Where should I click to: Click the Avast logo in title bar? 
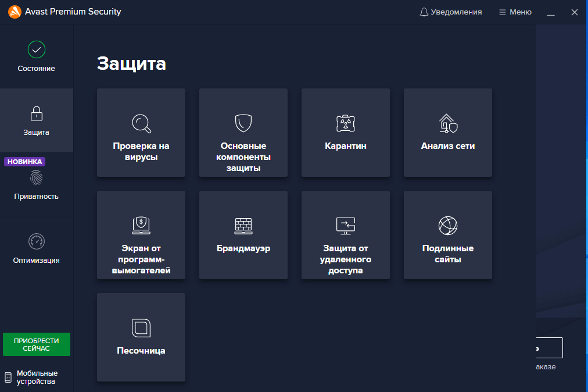click(15, 12)
